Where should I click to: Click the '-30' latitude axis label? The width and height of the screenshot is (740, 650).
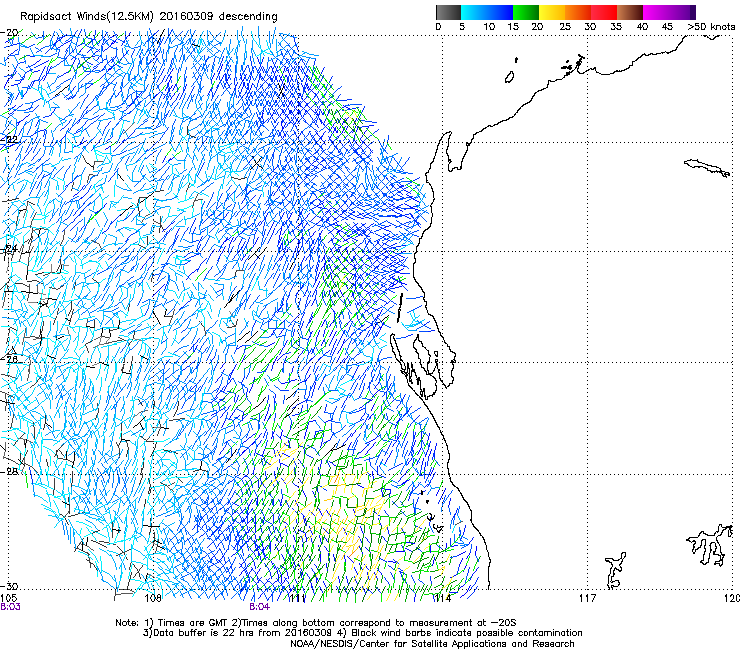click(x=9, y=586)
